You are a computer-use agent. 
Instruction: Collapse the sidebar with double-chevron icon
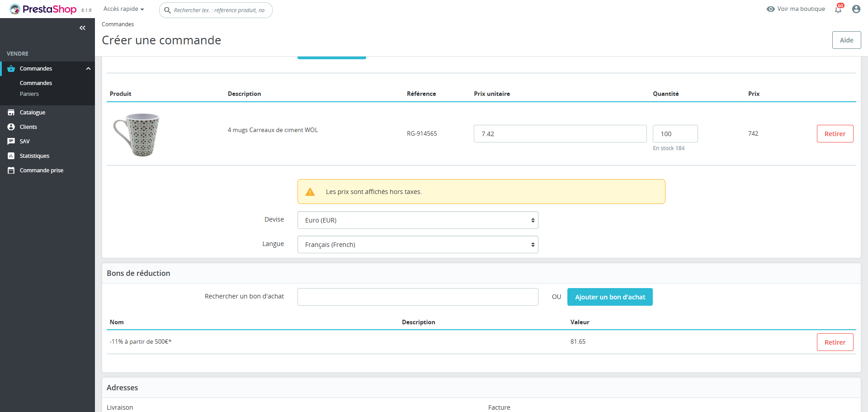[82, 28]
